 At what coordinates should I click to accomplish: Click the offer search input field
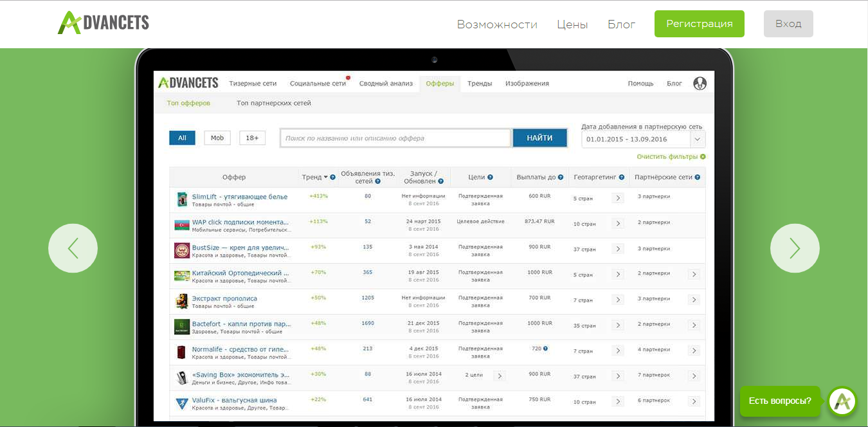pyautogui.click(x=396, y=138)
